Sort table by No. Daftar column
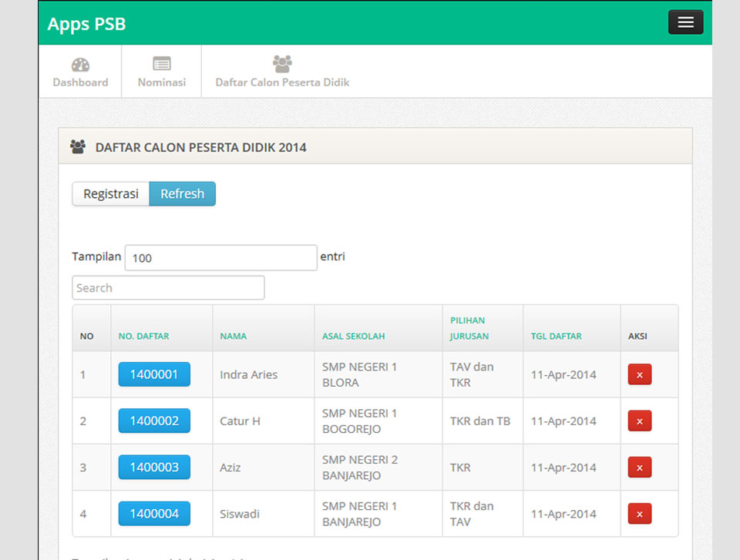 tap(144, 336)
